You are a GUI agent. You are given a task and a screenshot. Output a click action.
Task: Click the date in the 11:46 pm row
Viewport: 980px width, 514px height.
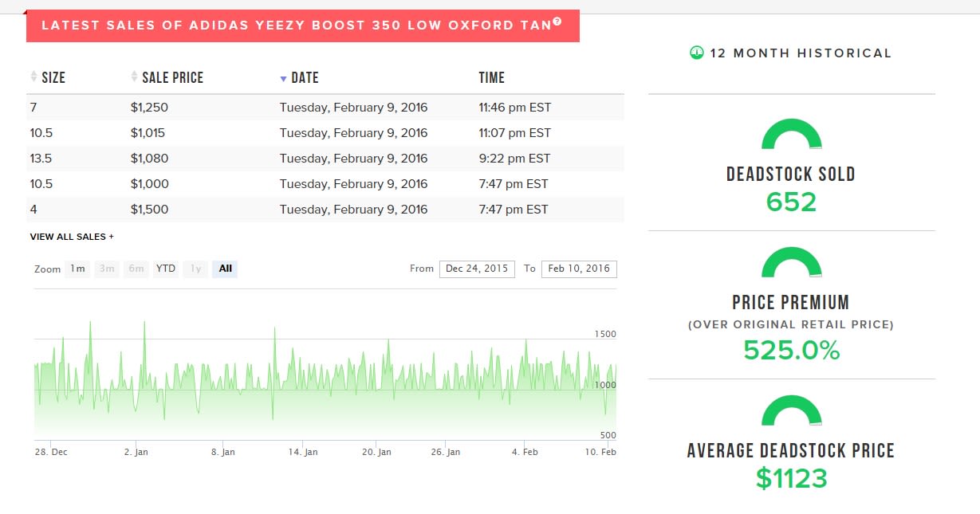click(x=353, y=108)
